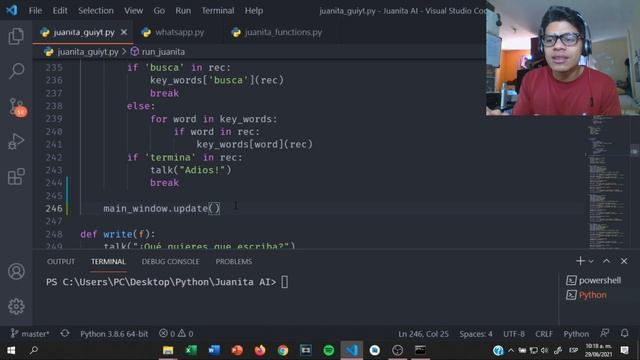
Task: Open File Explorer from the taskbar
Action: 168,350
